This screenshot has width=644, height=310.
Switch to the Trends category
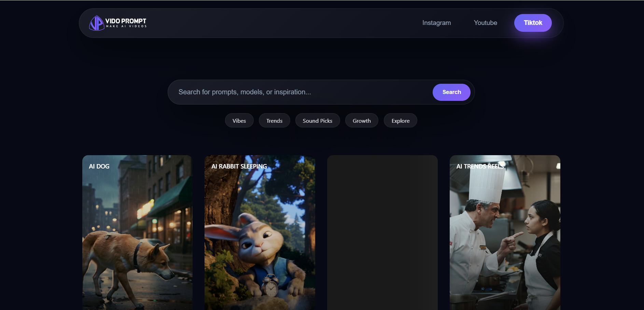pyautogui.click(x=274, y=120)
